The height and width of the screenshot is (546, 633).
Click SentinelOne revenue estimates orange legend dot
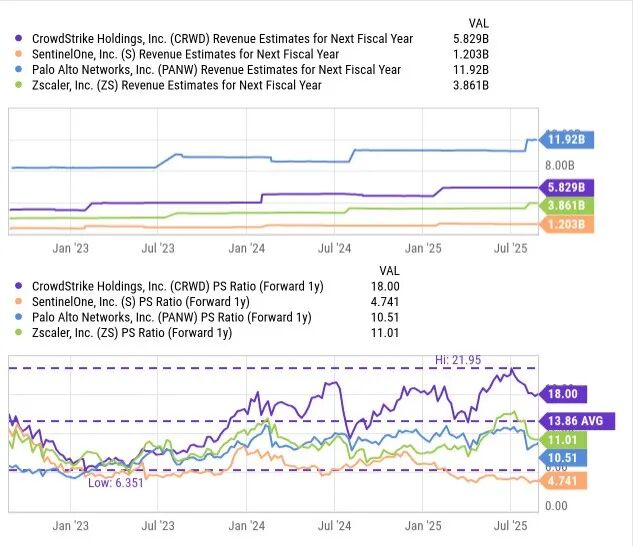(x=19, y=54)
